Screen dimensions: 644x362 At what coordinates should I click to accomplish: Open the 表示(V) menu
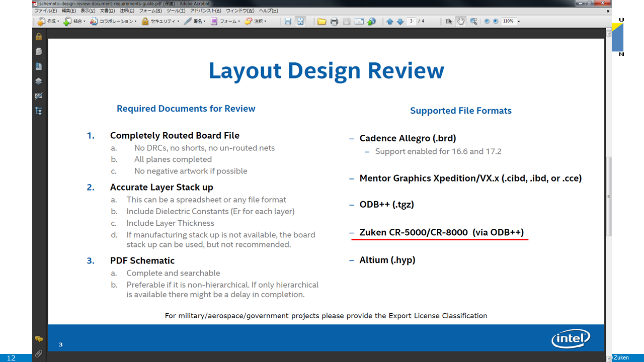tap(88, 11)
